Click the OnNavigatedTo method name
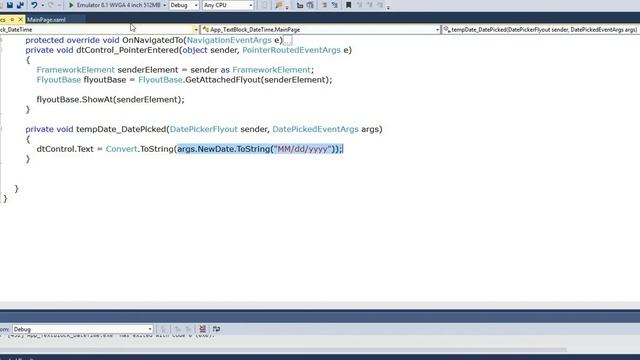The height and width of the screenshot is (360, 640). coord(153,40)
